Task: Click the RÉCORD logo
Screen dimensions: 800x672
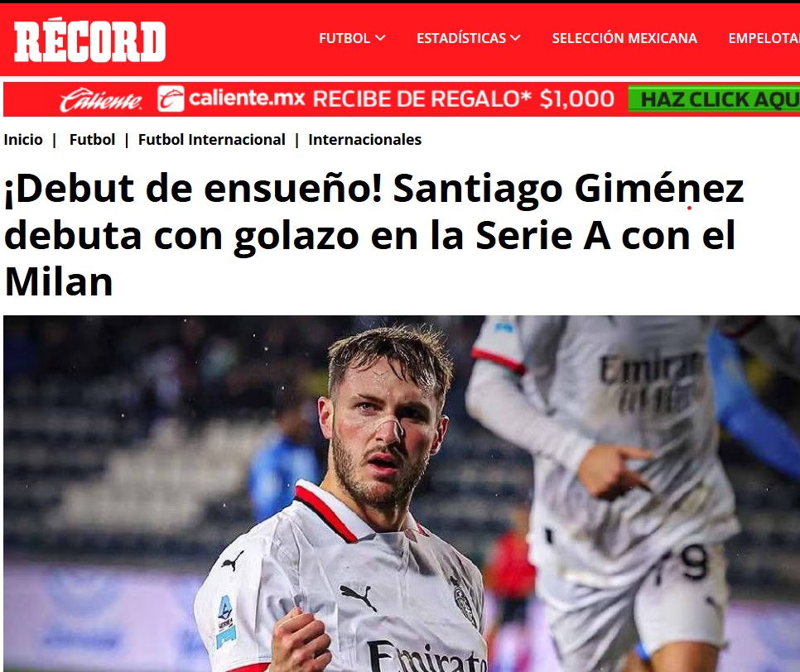Action: click(89, 41)
